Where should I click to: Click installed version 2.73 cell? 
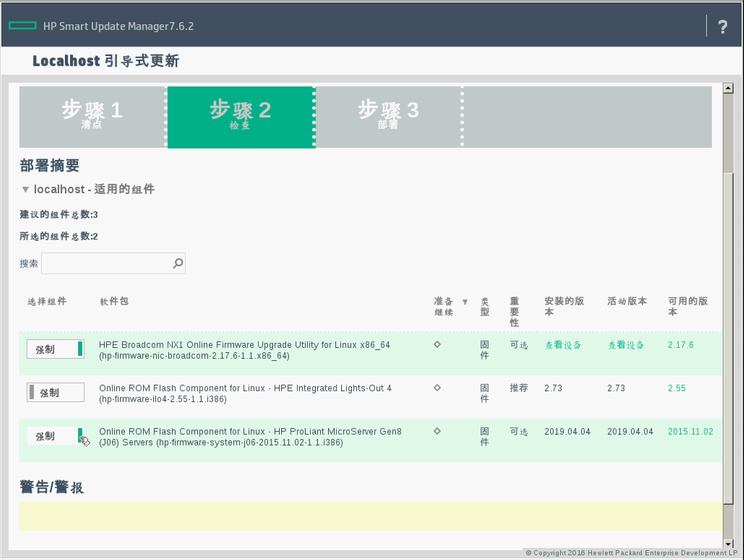[x=553, y=388]
